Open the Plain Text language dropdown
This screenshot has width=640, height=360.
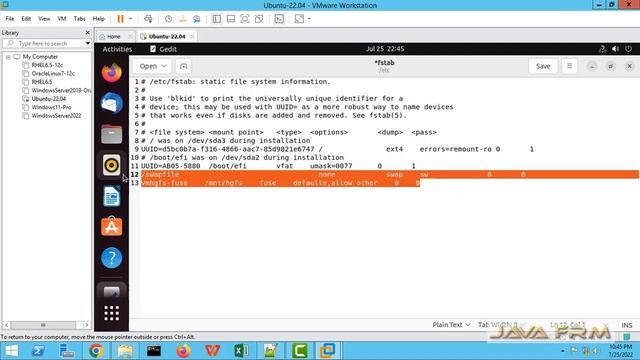pyautogui.click(x=451, y=325)
